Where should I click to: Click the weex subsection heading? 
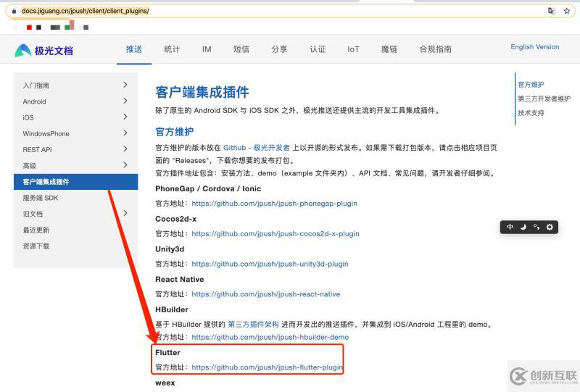click(165, 383)
